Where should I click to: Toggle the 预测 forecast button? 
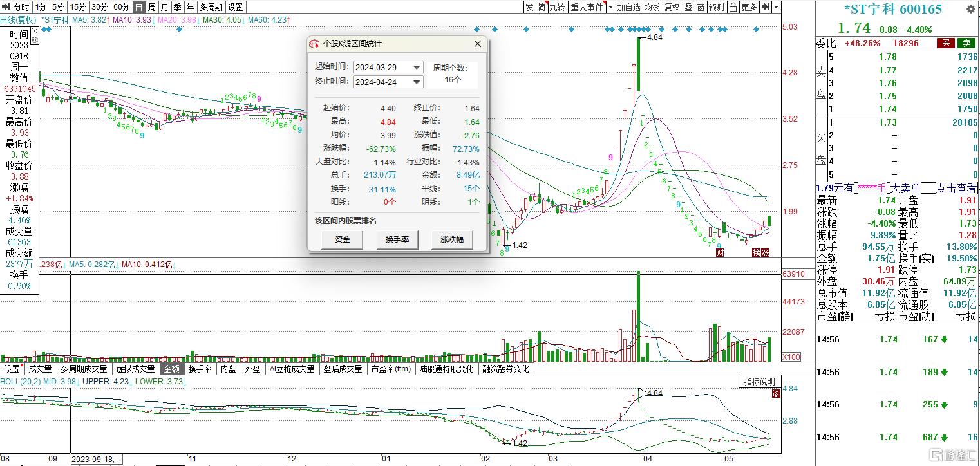click(x=716, y=7)
